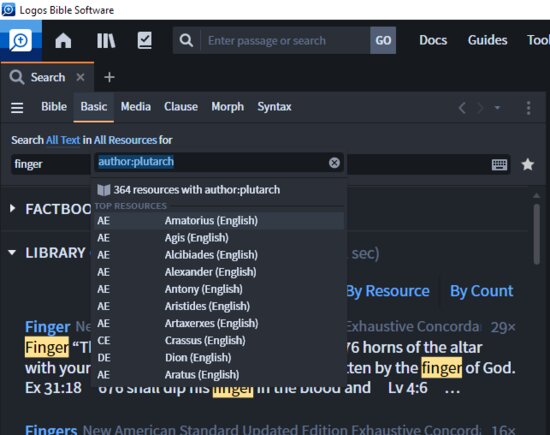Sort results By Count

coord(481,291)
